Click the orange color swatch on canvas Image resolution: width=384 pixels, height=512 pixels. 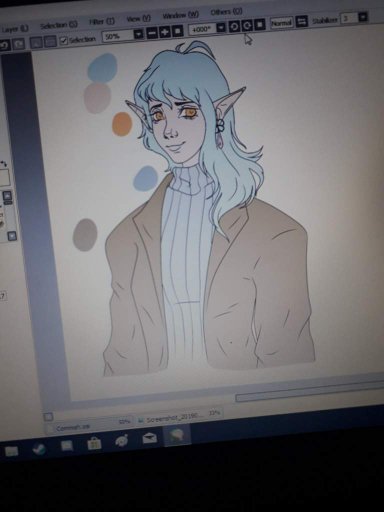coord(122,124)
